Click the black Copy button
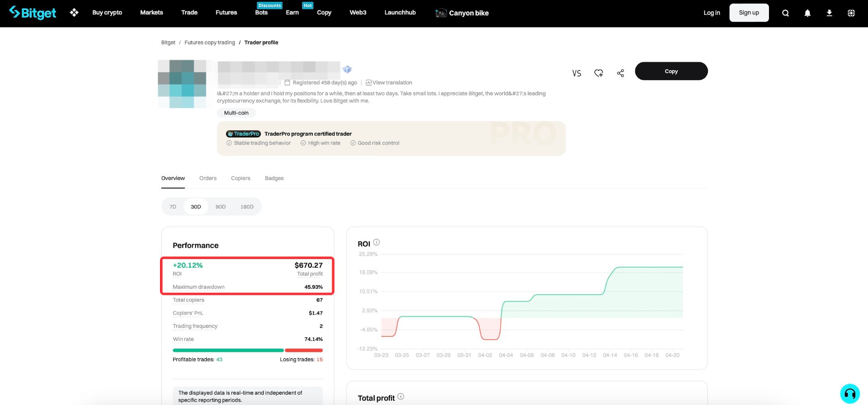 click(671, 71)
